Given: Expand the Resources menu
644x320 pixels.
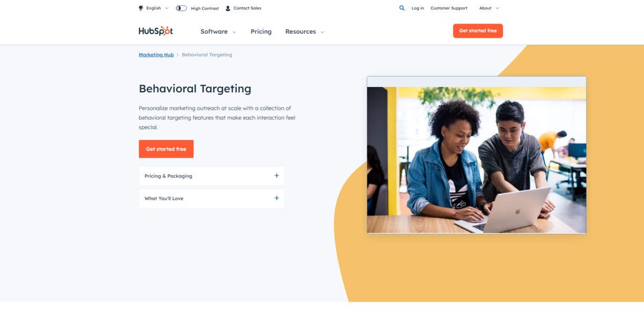Looking at the screenshot, I should 304,32.
